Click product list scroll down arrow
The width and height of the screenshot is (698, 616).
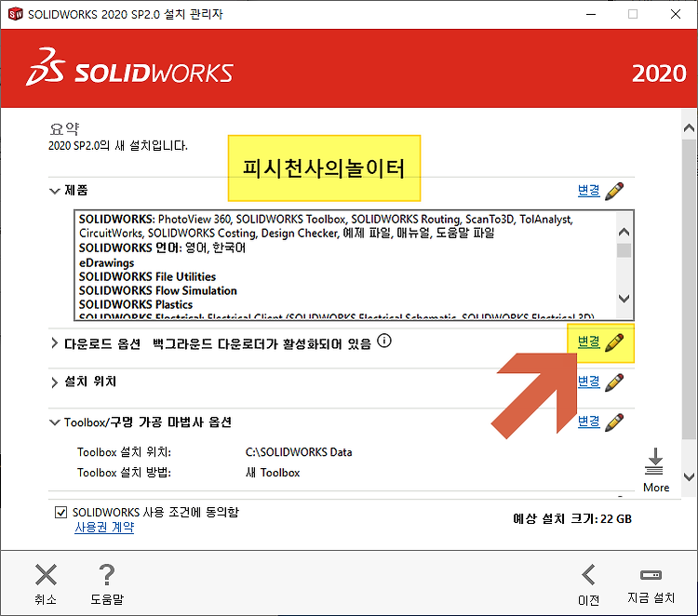[x=624, y=299]
